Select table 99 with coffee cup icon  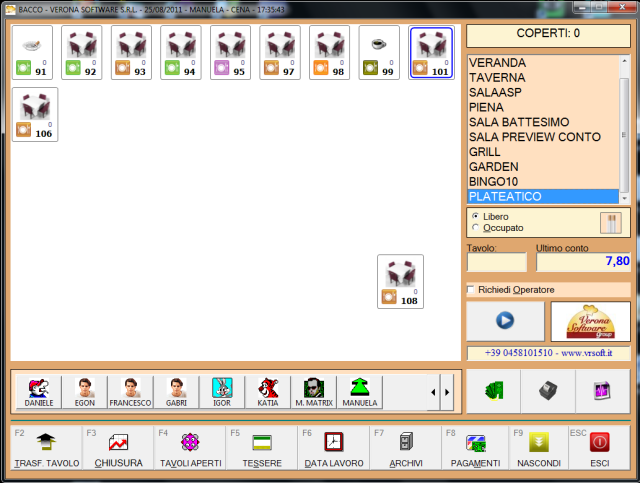click(x=379, y=52)
